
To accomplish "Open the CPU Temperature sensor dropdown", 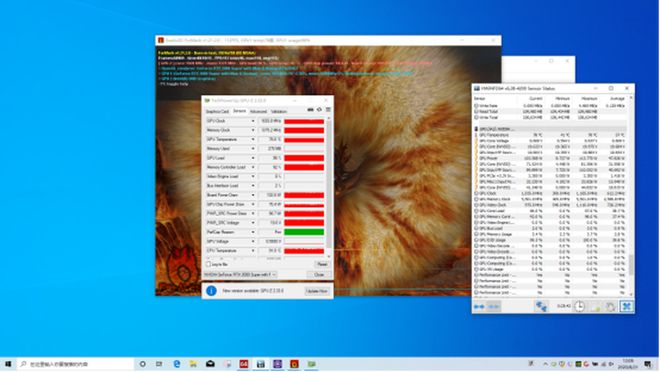I will 253,250.
